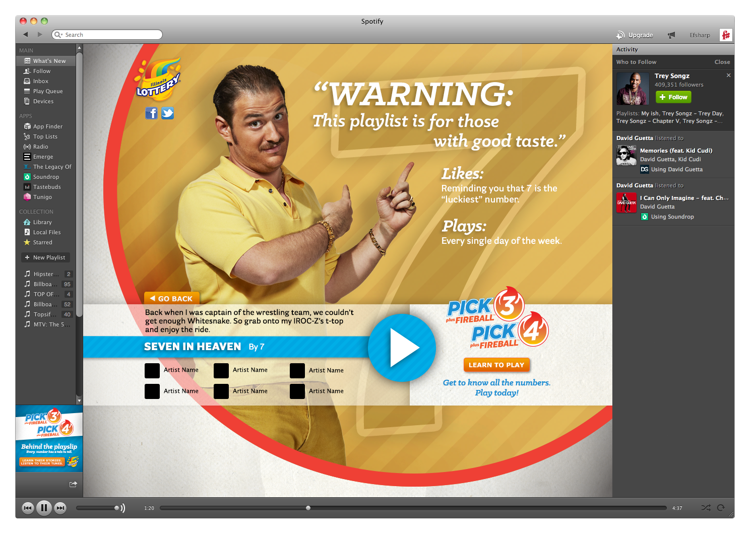Screen dimensions: 756x534
Task: Click the Upgrade icon link
Action: point(635,35)
